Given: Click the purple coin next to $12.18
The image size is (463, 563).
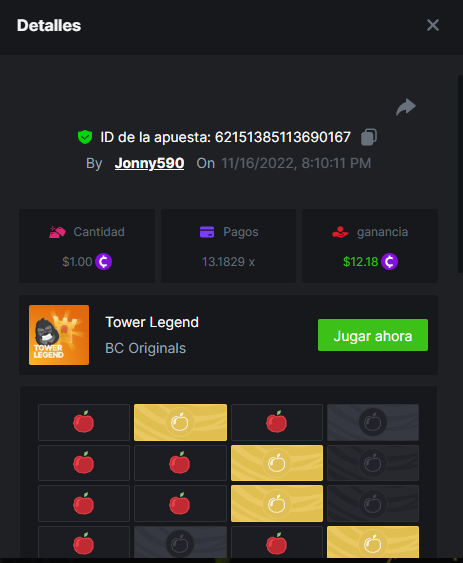Looking at the screenshot, I should 389,261.
